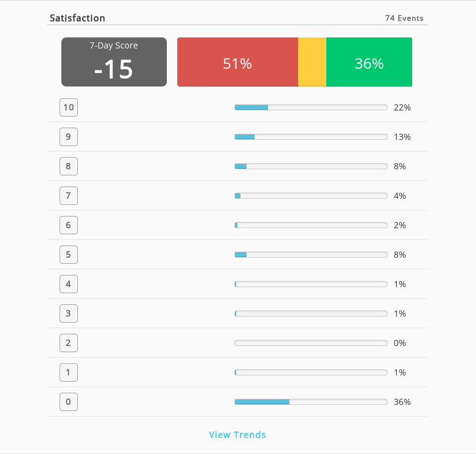Click the score 2 badge
476x454 pixels.
pyautogui.click(x=69, y=343)
